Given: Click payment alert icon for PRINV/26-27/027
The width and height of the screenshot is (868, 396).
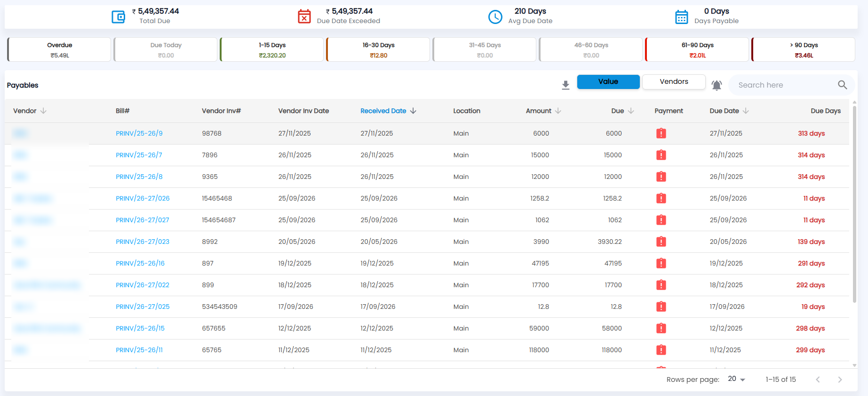Looking at the screenshot, I should pyautogui.click(x=661, y=220).
